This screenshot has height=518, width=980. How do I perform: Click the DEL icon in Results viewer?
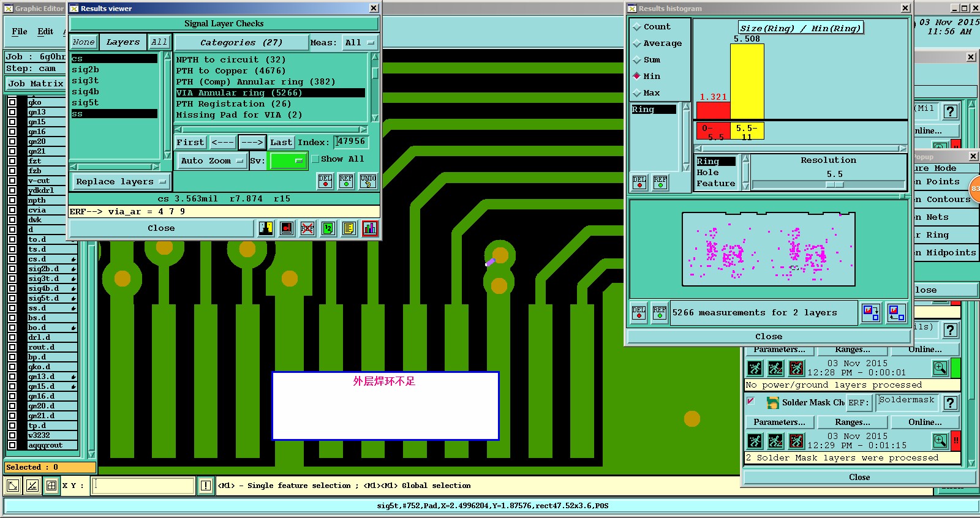coord(325,181)
